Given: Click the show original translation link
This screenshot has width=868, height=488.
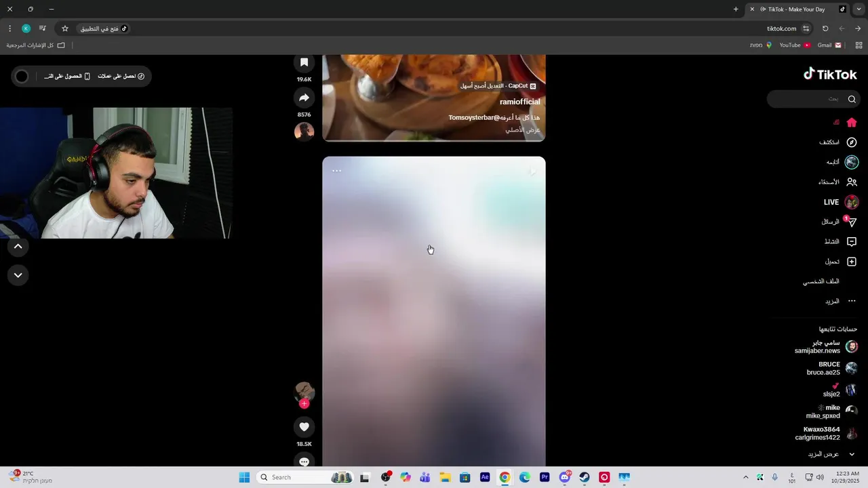Looking at the screenshot, I should click(523, 129).
